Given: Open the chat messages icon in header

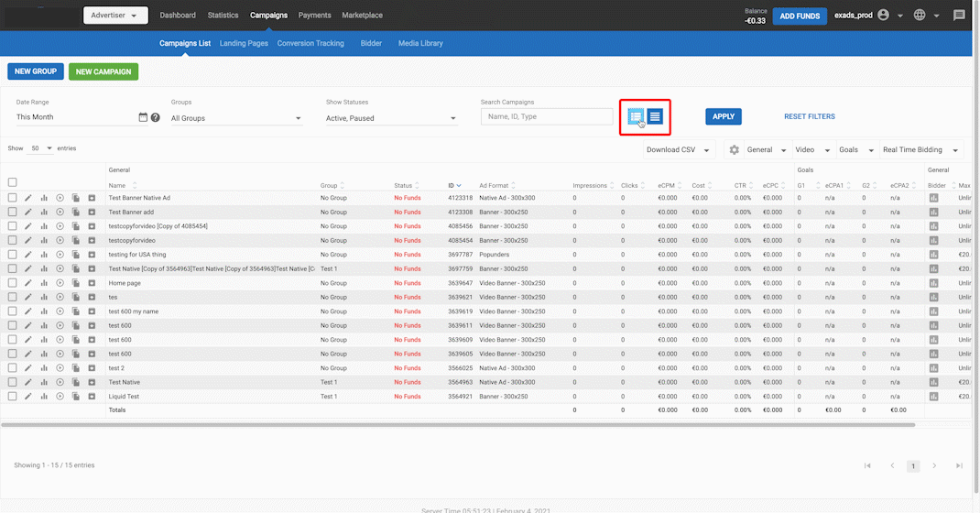Looking at the screenshot, I should 959,16.
